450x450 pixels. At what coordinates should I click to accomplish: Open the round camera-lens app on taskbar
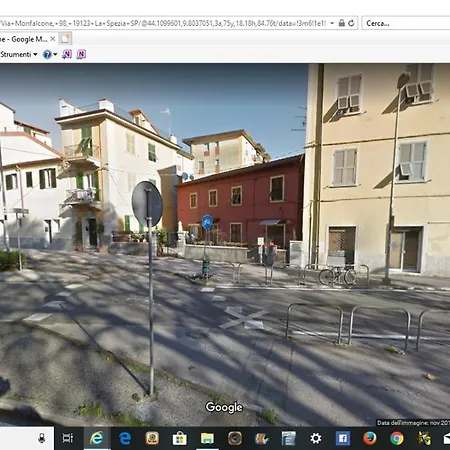click(235, 438)
